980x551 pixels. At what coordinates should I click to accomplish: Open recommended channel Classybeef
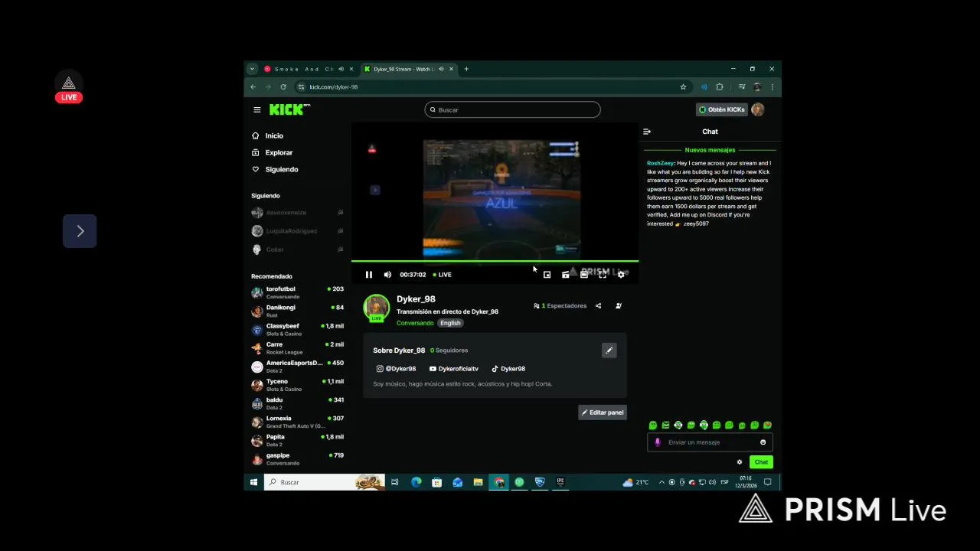(297, 330)
